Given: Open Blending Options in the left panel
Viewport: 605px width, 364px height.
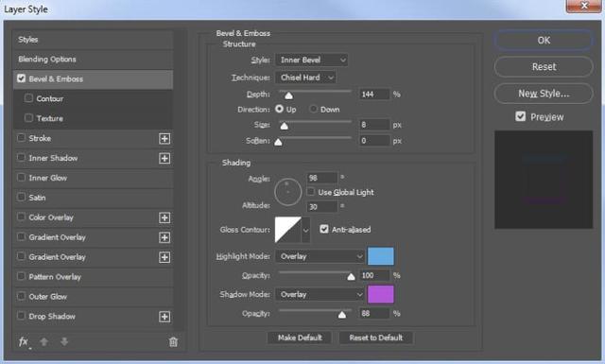Looking at the screenshot, I should (x=93, y=60).
